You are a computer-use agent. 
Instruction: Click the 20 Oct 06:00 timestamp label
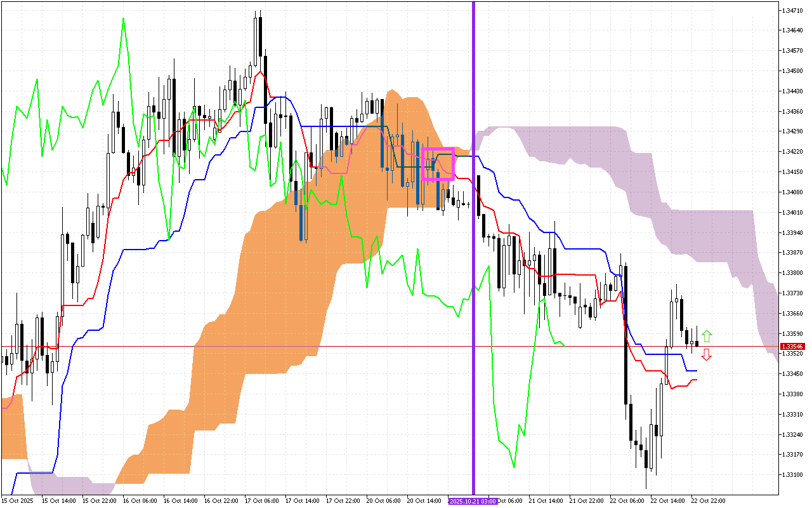383,500
